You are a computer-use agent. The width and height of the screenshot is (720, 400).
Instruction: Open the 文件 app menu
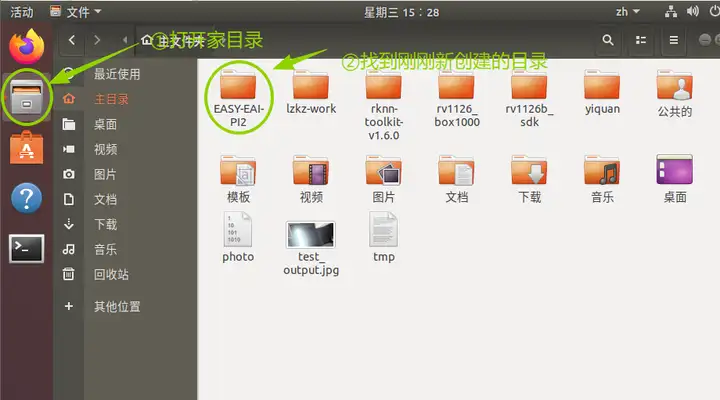click(75, 11)
